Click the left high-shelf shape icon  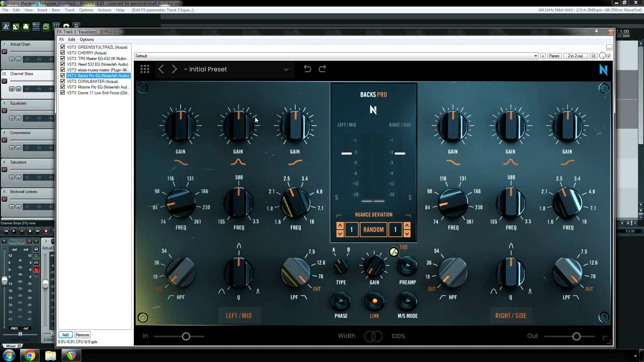[295, 162]
